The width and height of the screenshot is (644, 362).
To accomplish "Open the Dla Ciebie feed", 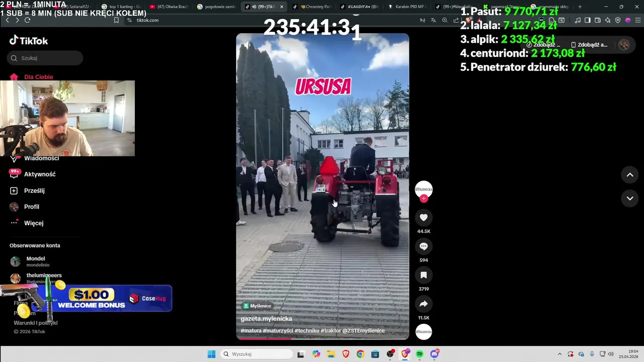I will tap(32, 77).
